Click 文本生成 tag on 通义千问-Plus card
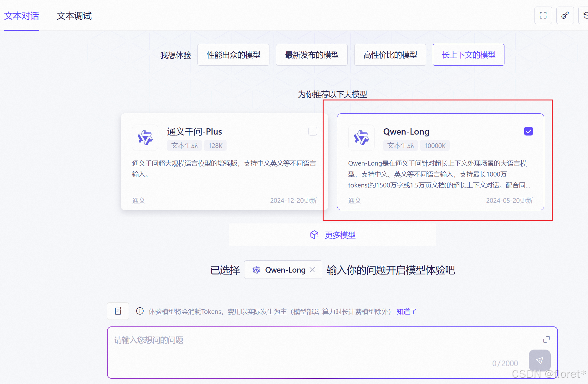Image resolution: width=588 pixels, height=384 pixels. point(184,146)
